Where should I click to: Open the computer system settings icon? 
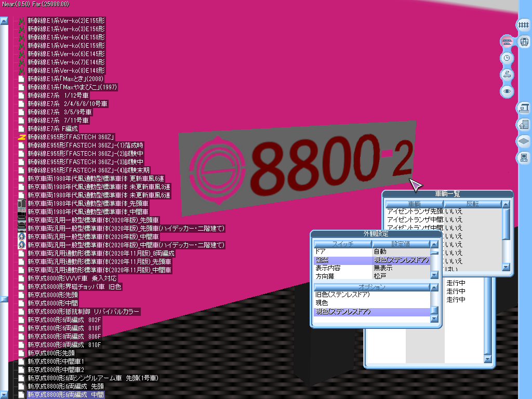pos(524,158)
